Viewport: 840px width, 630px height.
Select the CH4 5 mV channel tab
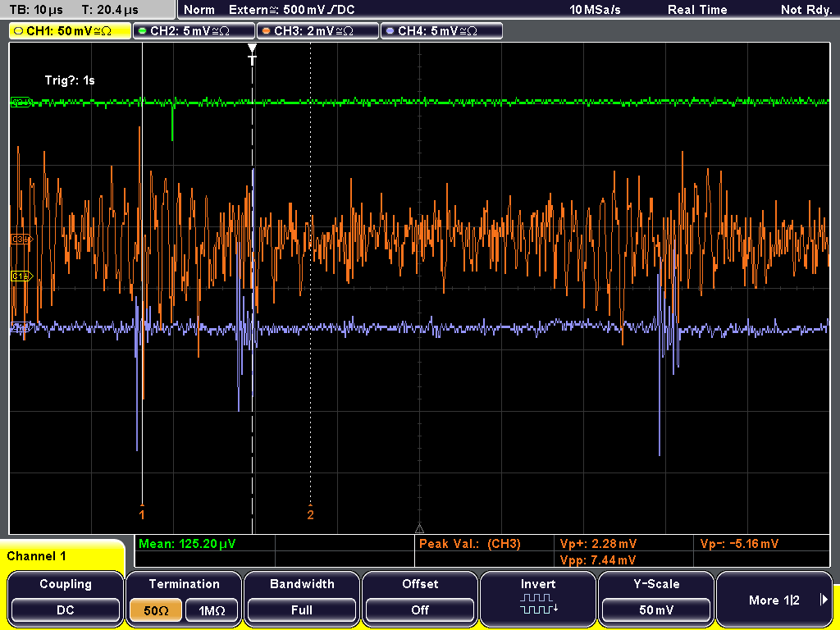441,31
